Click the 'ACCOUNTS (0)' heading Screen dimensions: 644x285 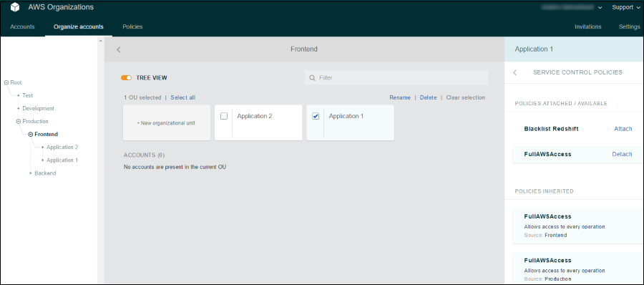[x=144, y=155]
